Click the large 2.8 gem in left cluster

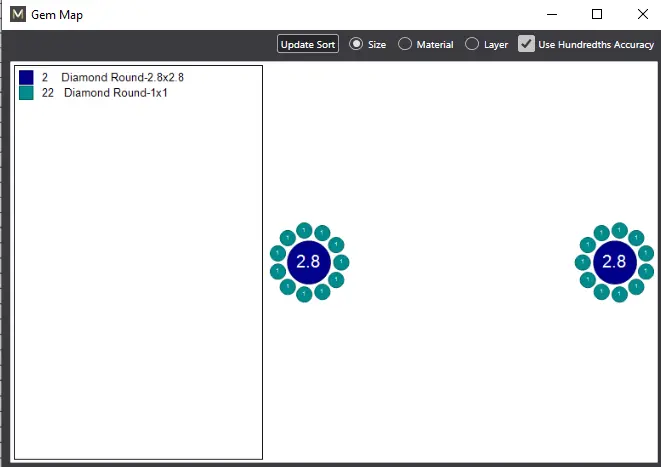click(x=308, y=262)
